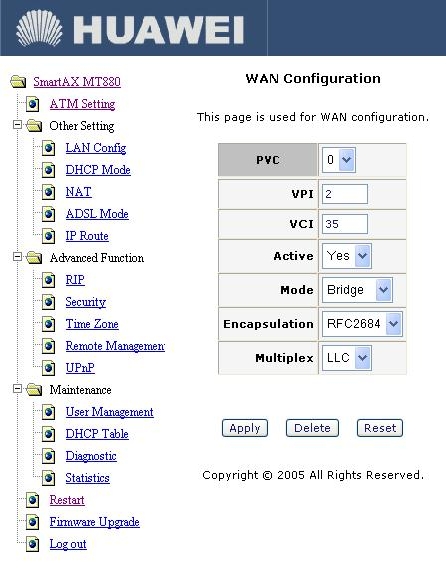Screen dimensions: 446x586
Task: Click the page icon beside Firmware Upgrade
Action: [x=33, y=522]
